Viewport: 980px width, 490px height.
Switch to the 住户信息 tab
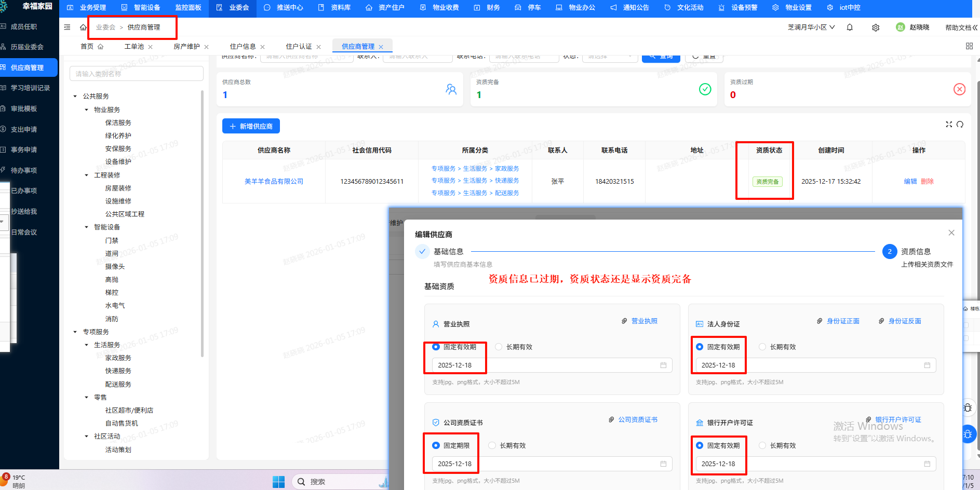(243, 47)
